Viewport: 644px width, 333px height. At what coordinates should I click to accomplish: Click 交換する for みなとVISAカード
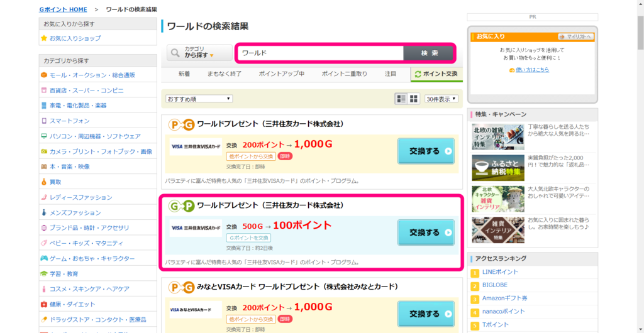426,314
